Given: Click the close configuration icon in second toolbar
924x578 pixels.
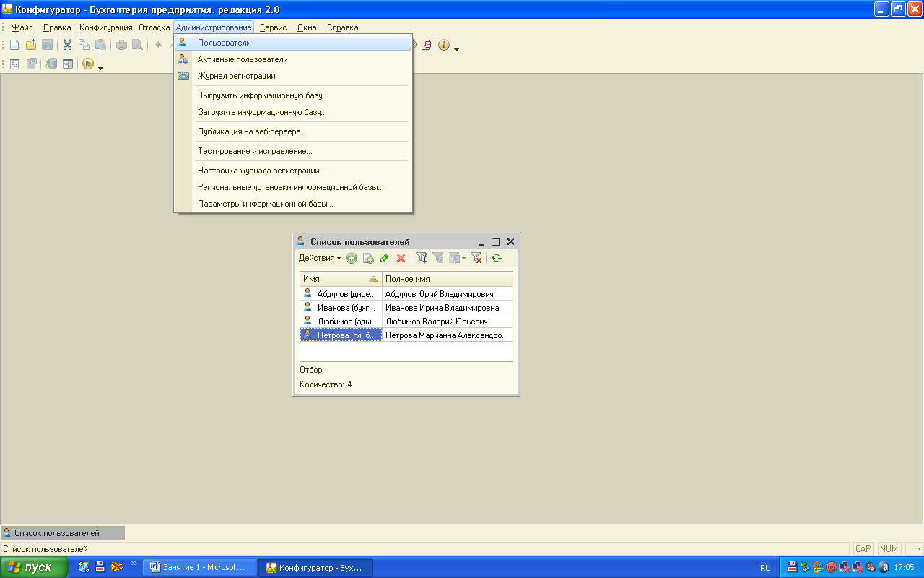Looking at the screenshot, I should point(31,64).
